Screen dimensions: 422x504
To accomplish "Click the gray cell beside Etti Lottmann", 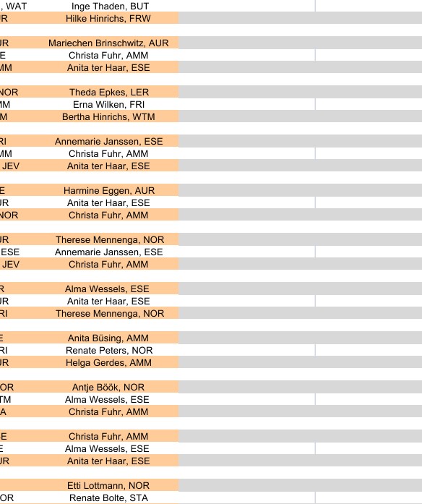I will coord(246,485).
